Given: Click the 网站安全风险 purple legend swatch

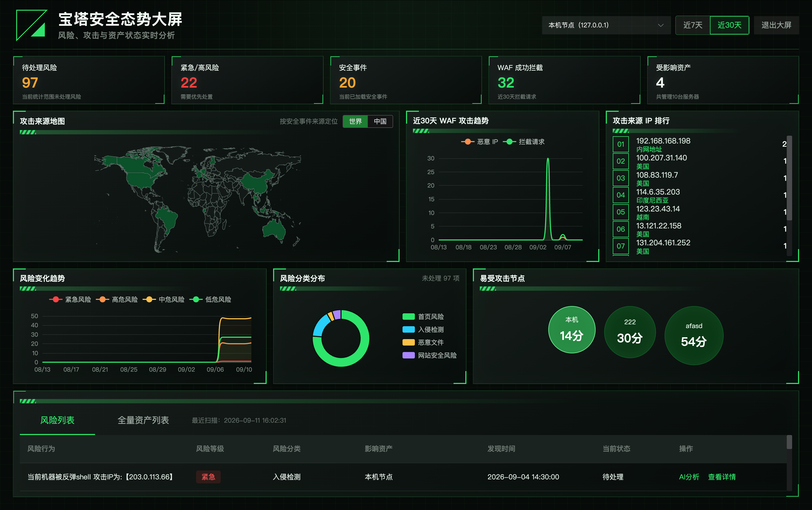Looking at the screenshot, I should (x=408, y=355).
